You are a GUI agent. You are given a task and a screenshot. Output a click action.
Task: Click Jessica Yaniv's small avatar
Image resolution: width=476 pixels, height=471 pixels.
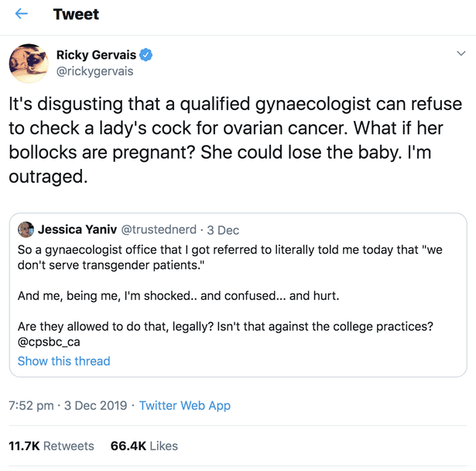click(x=26, y=230)
